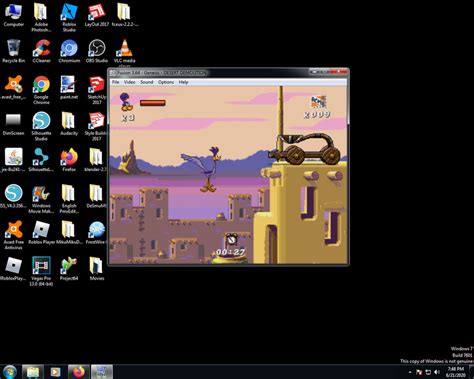Open the taskbar clock showing 7:48 PM
The height and width of the screenshot is (379, 474).
coord(456,372)
